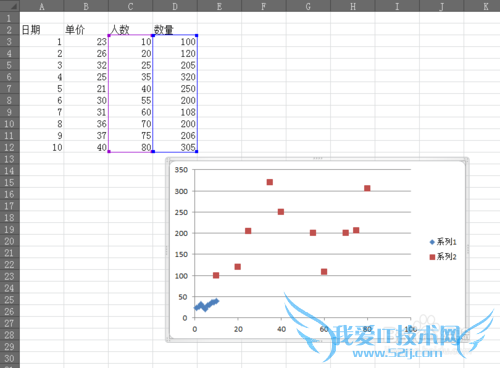Screen dimensions: 500x368
Task: Select 人数 cell with value 75
Action: [x=130, y=136]
